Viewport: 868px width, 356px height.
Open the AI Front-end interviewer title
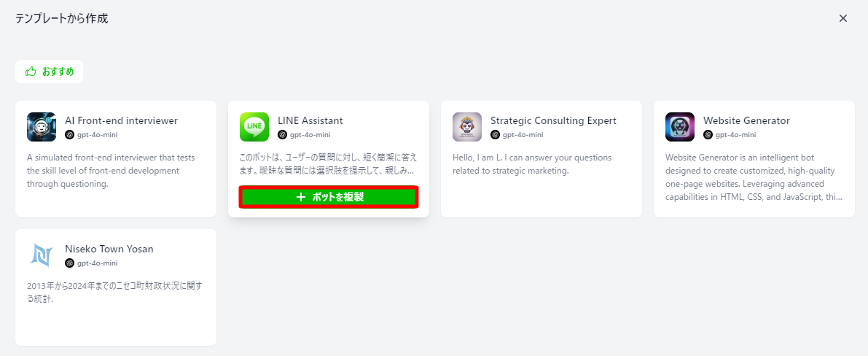click(121, 120)
